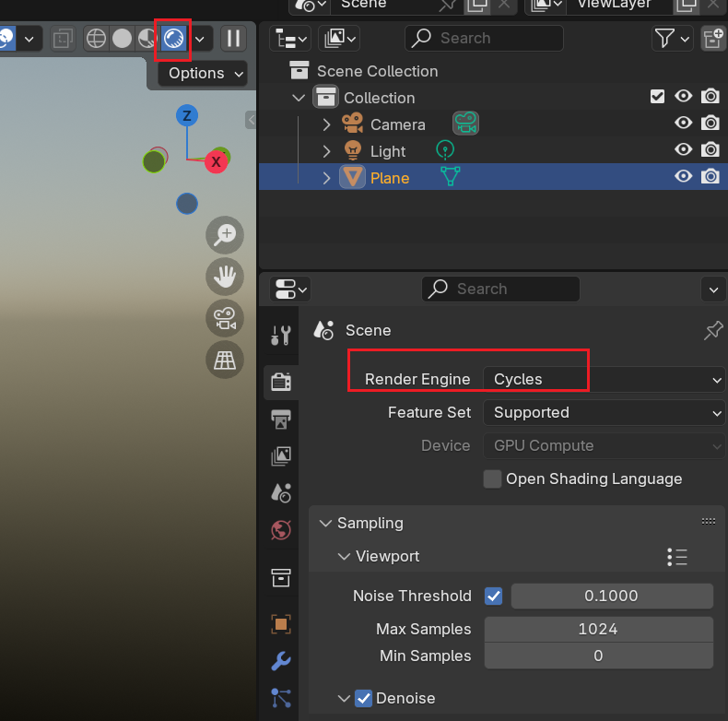728x721 pixels.
Task: Open the Outliner editor type menu
Action: (290, 39)
